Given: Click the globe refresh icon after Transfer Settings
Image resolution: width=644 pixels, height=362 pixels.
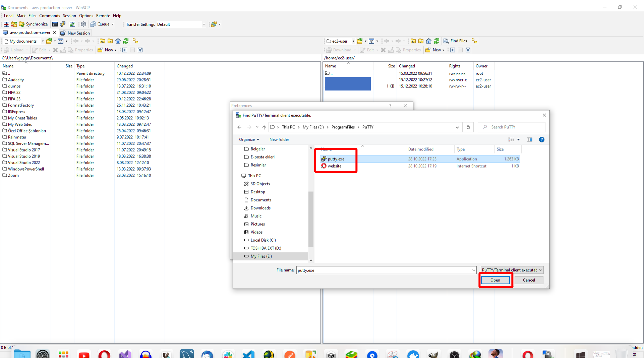Looking at the screenshot, I should point(214,24).
